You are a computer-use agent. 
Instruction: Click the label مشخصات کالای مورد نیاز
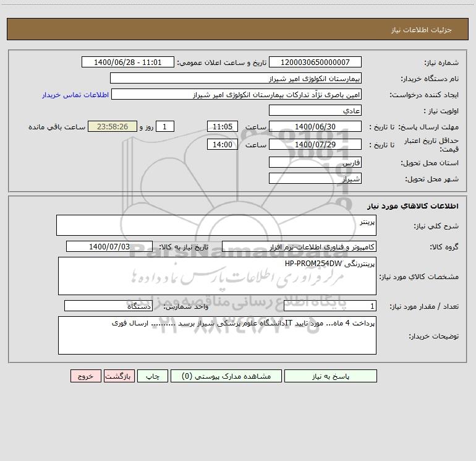click(419, 277)
